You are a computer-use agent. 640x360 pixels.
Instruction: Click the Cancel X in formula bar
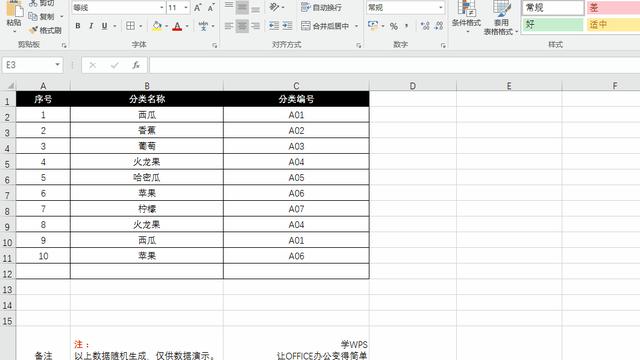pyautogui.click(x=93, y=65)
